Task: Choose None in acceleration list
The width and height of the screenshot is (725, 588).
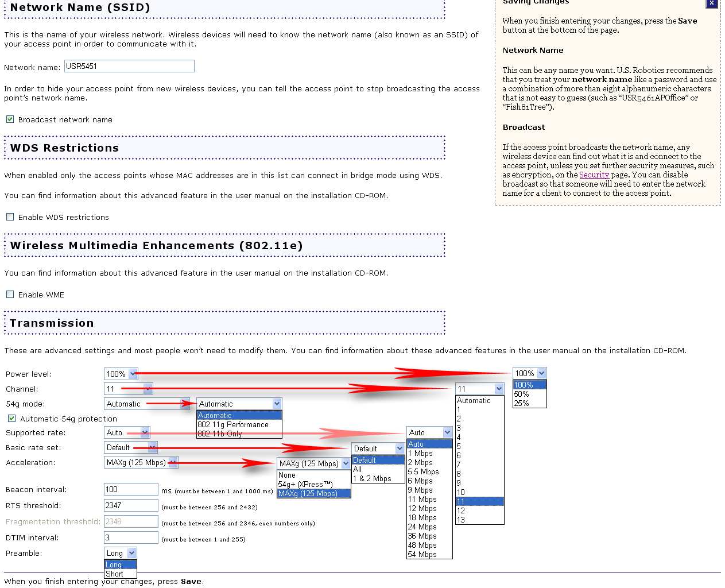Action: [x=314, y=475]
